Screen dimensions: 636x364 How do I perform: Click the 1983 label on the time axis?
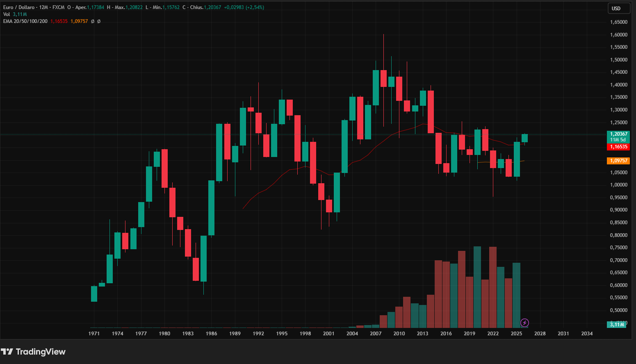(188, 334)
